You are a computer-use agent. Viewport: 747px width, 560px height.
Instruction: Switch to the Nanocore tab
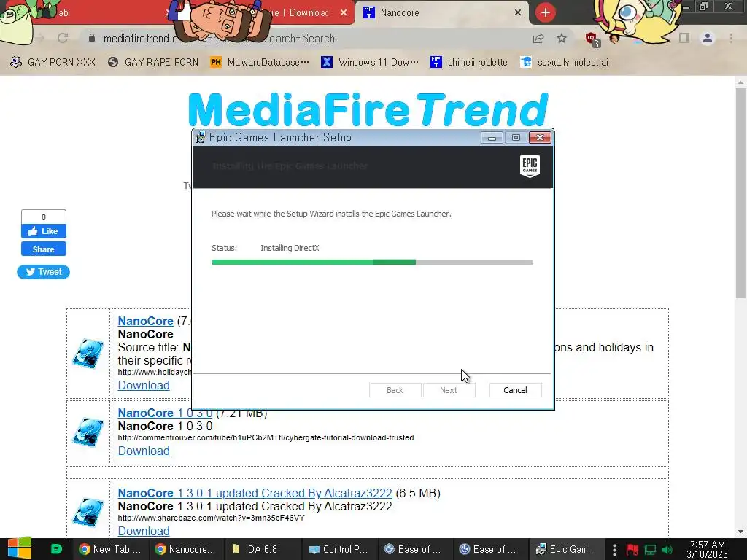[442, 13]
